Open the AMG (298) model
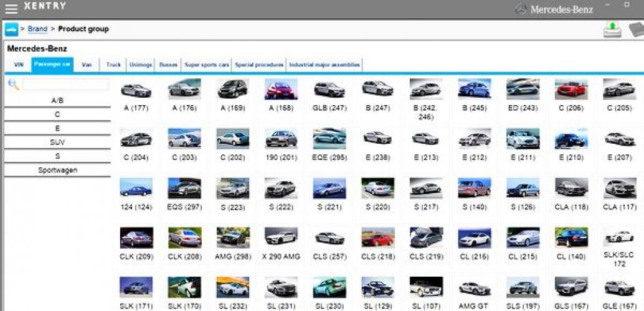This screenshot has height=311, width=644. (x=233, y=238)
